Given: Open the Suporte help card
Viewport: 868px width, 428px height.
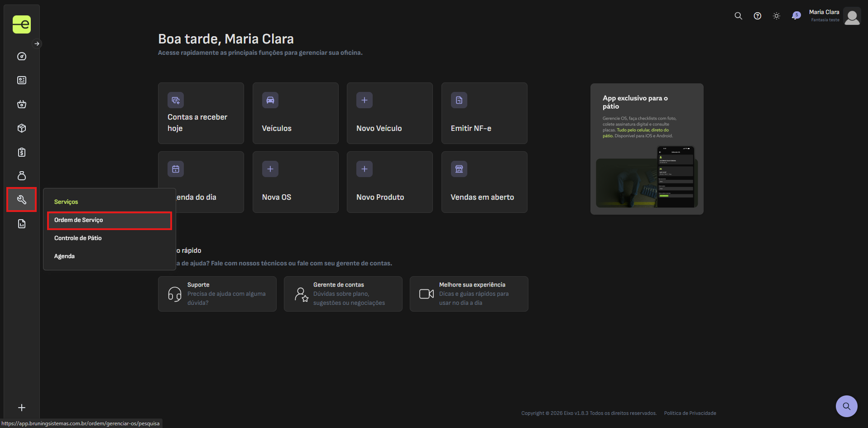Looking at the screenshot, I should pos(217,294).
